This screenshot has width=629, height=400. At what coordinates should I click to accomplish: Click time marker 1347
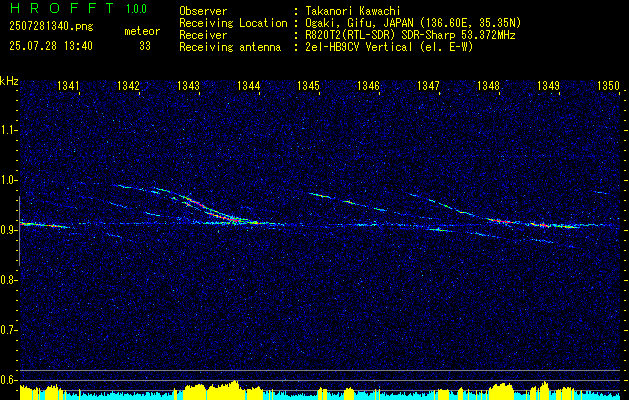(x=428, y=86)
